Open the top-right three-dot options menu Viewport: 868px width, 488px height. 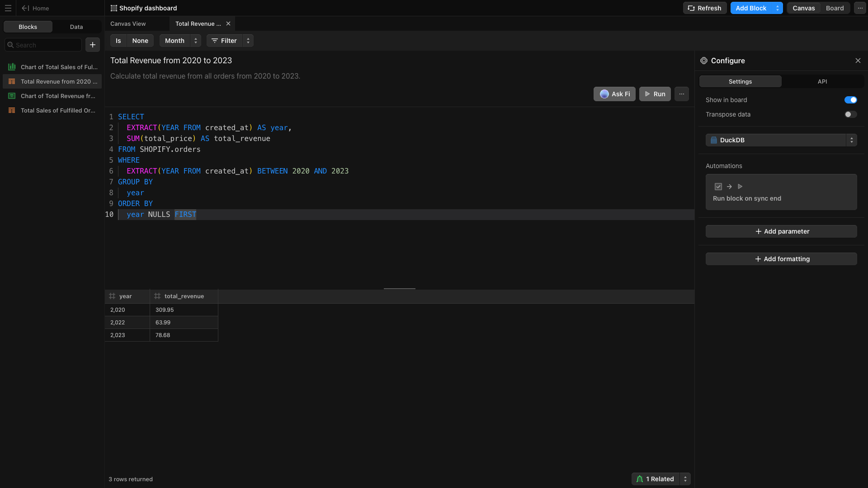tap(860, 8)
